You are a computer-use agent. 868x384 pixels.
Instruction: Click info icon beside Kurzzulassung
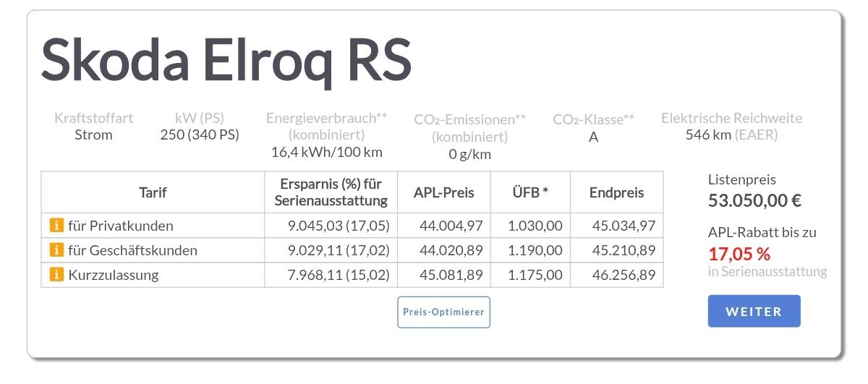pos(56,275)
